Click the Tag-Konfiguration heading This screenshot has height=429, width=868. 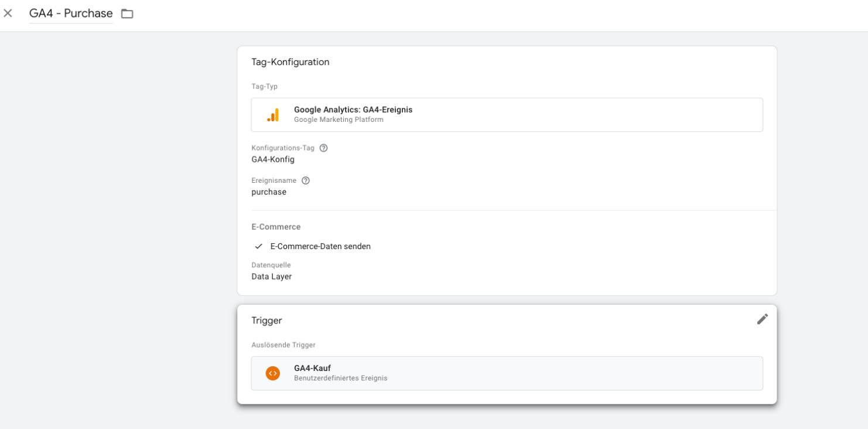tap(291, 62)
